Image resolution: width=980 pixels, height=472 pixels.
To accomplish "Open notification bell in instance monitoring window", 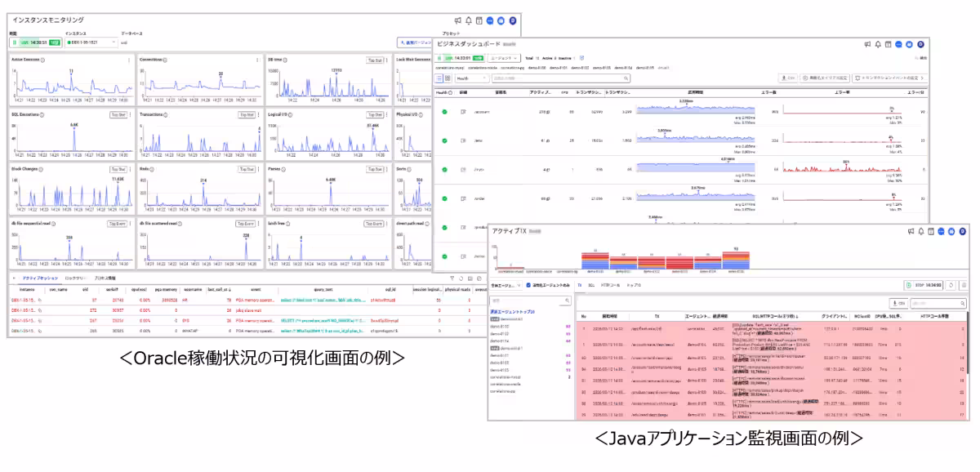I will [469, 20].
